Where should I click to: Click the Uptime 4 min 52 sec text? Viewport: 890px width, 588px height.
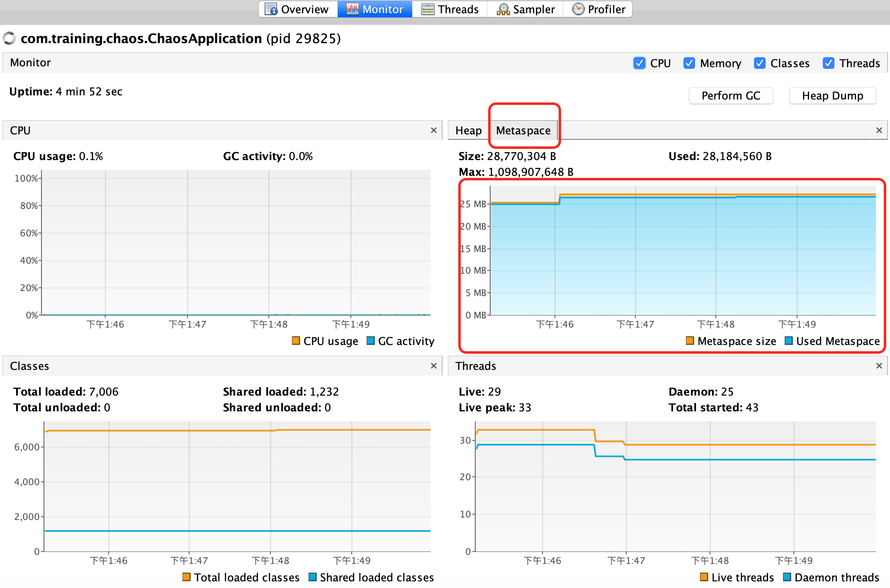pyautogui.click(x=66, y=92)
